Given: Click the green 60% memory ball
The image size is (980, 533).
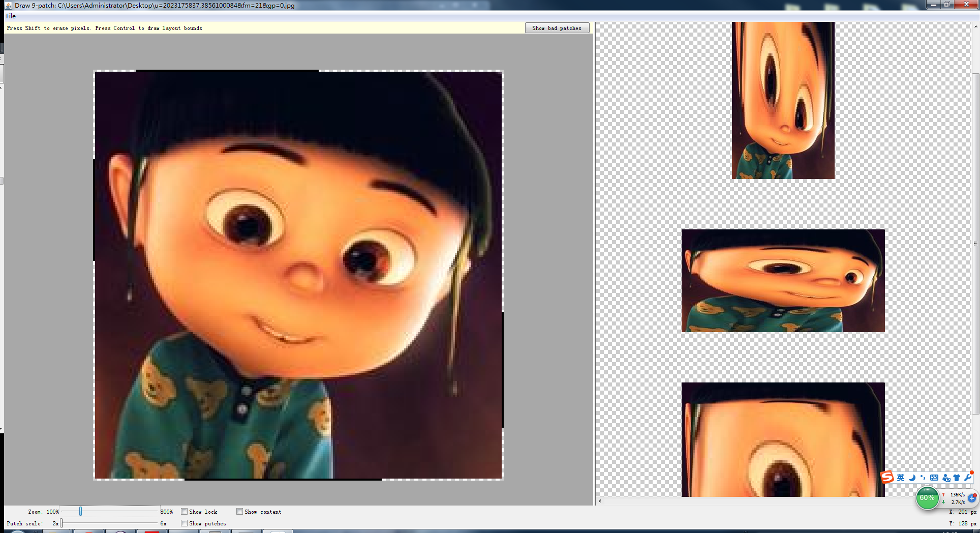Looking at the screenshot, I should click(x=927, y=498).
